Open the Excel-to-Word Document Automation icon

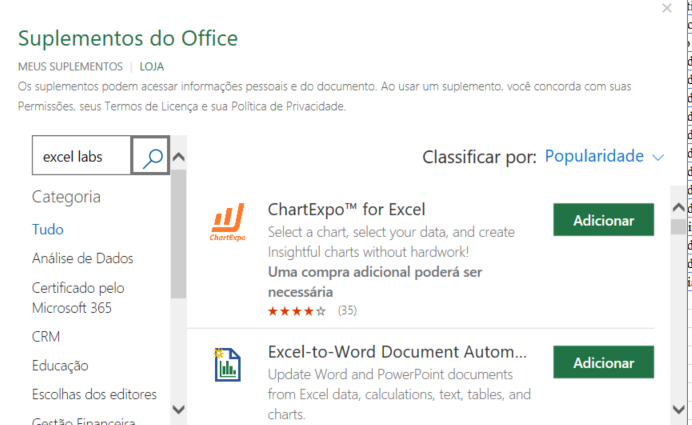click(x=227, y=365)
